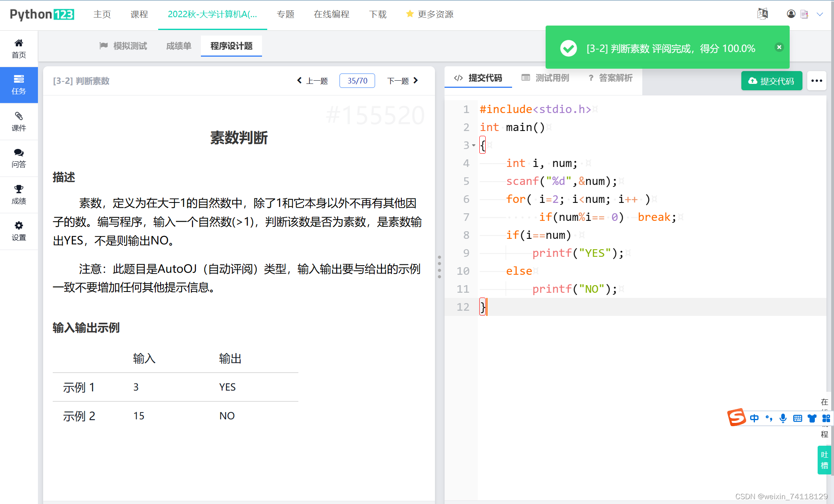Go to 首页 in the sidebar
Viewport: 834px width, 504px height.
[x=19, y=49]
